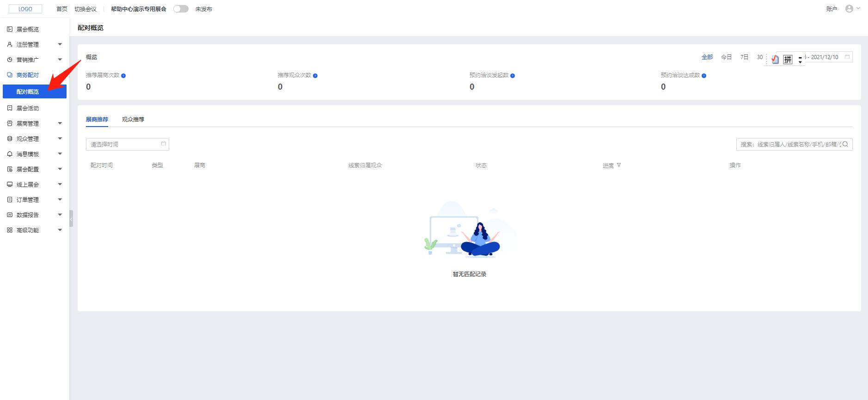868x400 pixels.
Task: Click the search magnifier icon
Action: point(845,144)
